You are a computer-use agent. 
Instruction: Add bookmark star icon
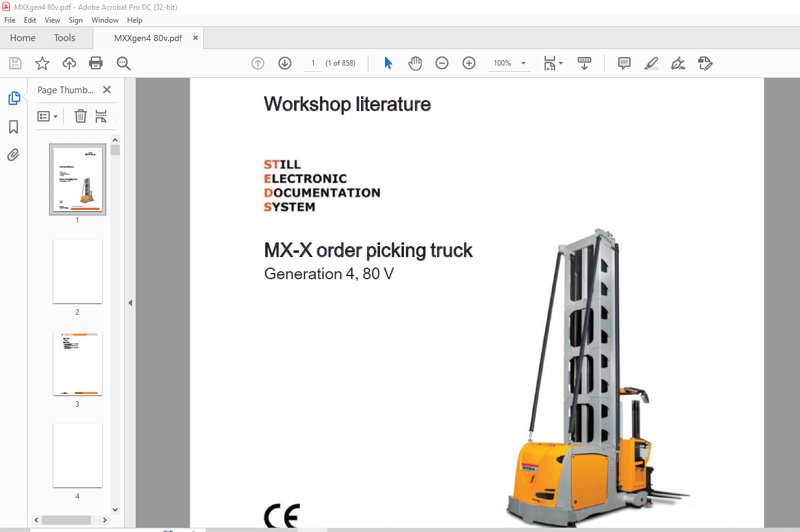(x=42, y=63)
